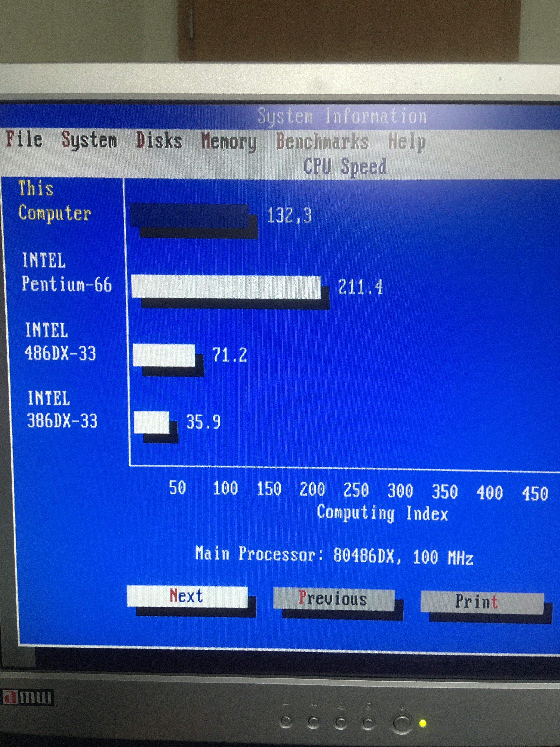Image resolution: width=560 pixels, height=747 pixels.
Task: Click the Pentium-66 benchmark bar
Action: pyautogui.click(x=226, y=287)
